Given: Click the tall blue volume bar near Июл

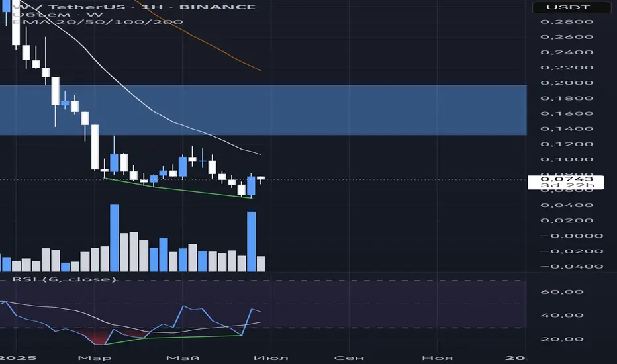Looking at the screenshot, I should pos(252,242).
